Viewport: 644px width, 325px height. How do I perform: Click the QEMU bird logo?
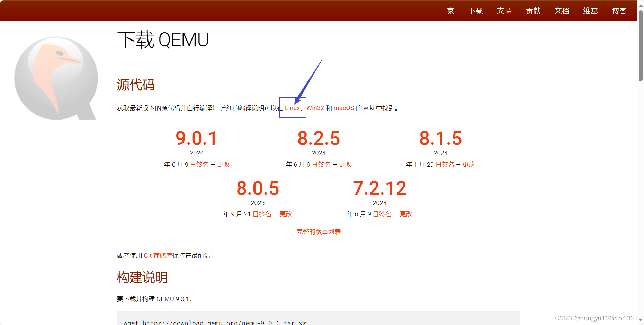click(x=56, y=78)
